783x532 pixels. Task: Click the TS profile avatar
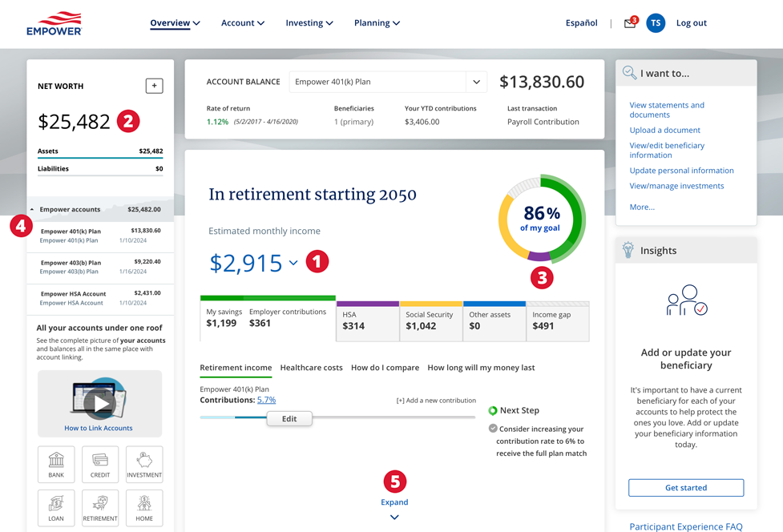(x=656, y=23)
